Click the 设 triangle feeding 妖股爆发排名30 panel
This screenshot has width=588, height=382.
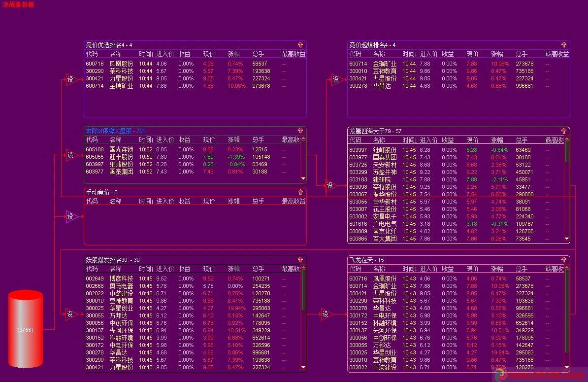(71, 314)
